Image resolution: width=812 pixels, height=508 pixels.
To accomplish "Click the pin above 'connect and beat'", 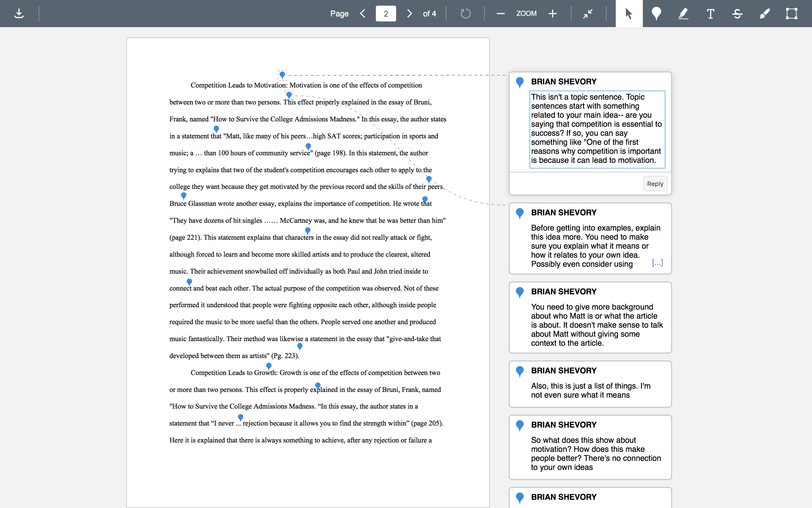I will (x=189, y=282).
